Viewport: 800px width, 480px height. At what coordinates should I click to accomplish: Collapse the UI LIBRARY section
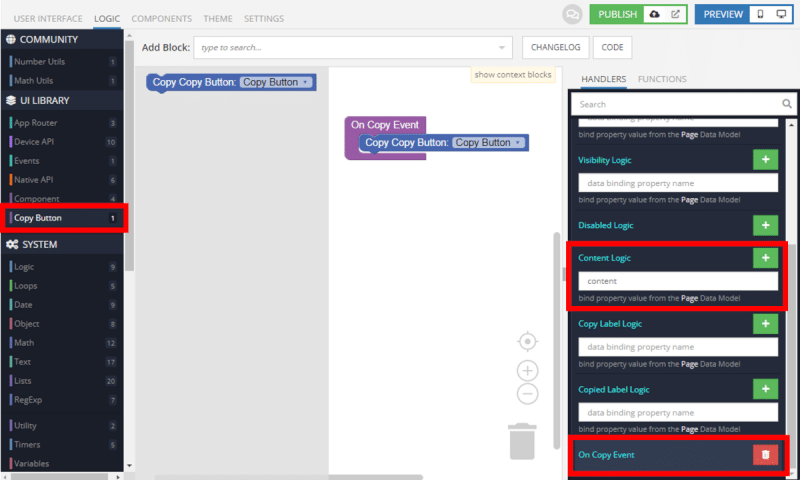60,100
